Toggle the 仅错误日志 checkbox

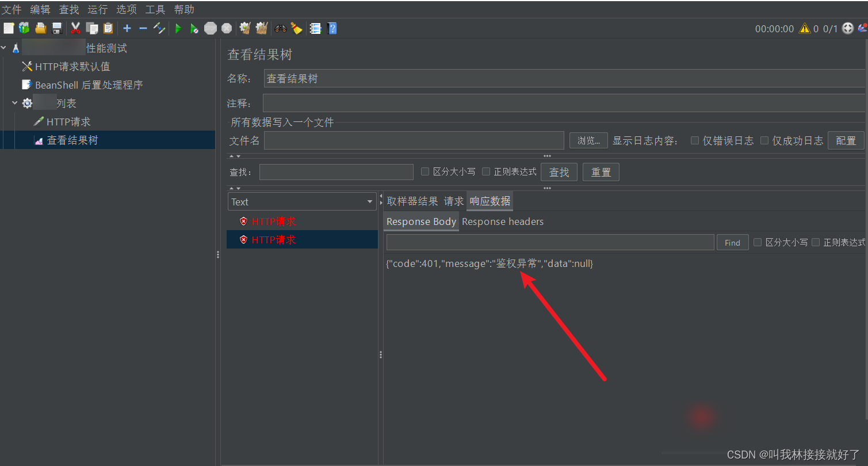tap(695, 140)
